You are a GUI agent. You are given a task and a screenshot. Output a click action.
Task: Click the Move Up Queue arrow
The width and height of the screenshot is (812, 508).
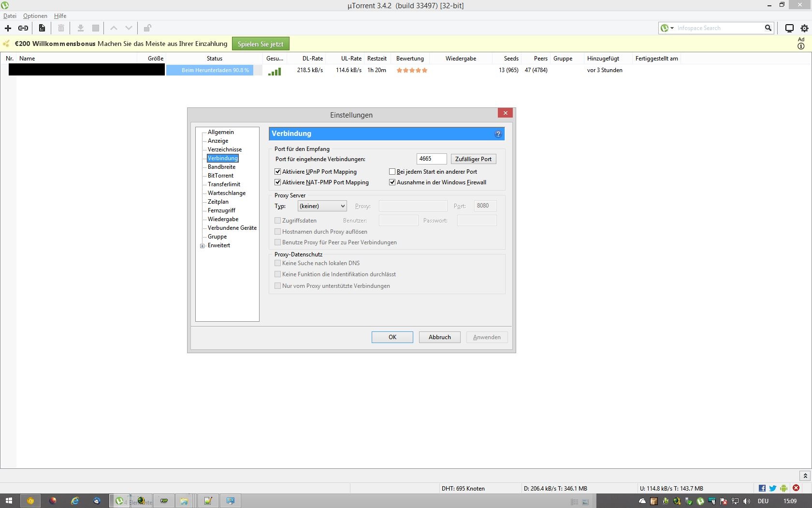[114, 28]
